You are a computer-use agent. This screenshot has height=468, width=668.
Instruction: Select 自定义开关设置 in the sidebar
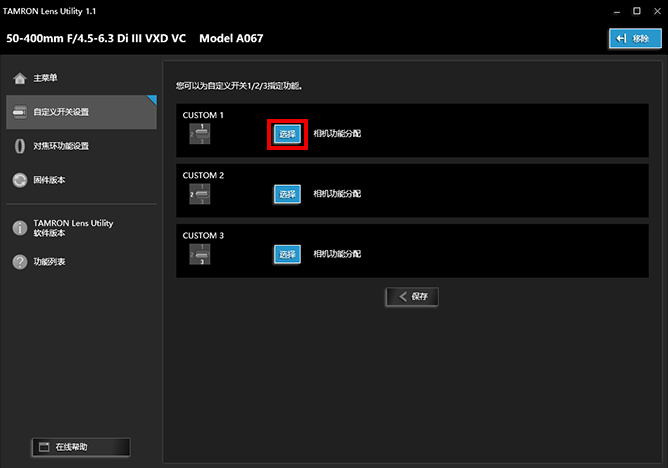point(81,112)
